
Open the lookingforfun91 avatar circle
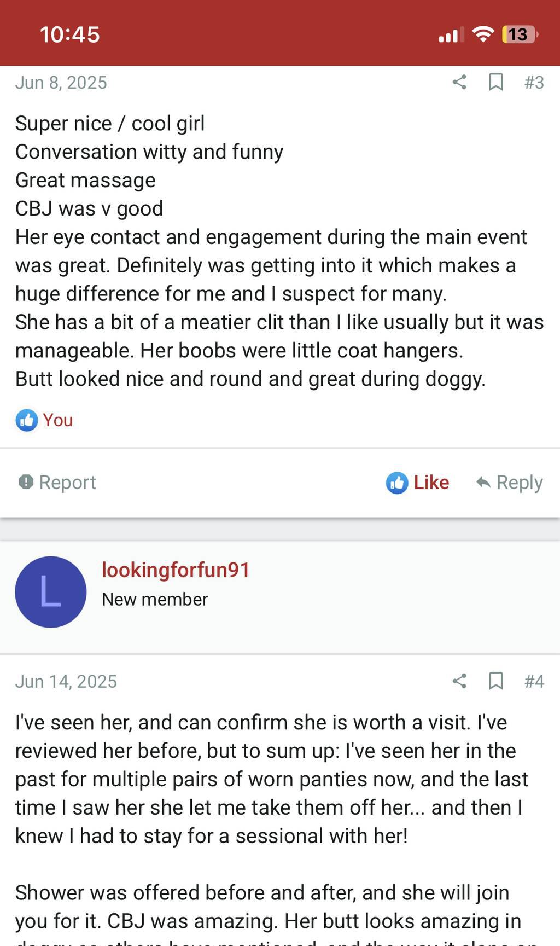click(50, 592)
